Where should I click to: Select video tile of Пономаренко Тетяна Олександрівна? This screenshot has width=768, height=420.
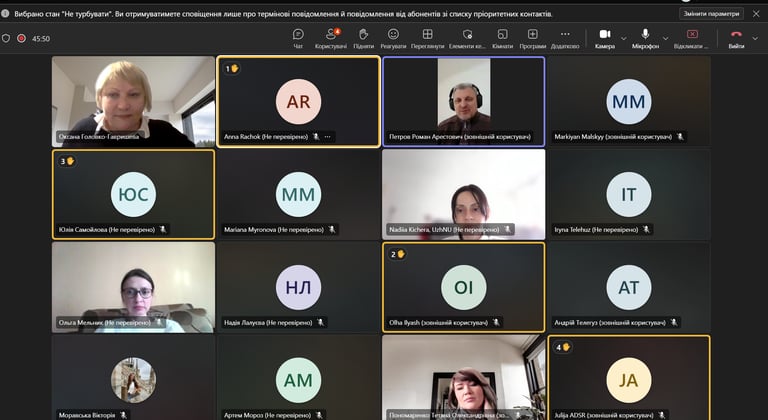(x=463, y=377)
